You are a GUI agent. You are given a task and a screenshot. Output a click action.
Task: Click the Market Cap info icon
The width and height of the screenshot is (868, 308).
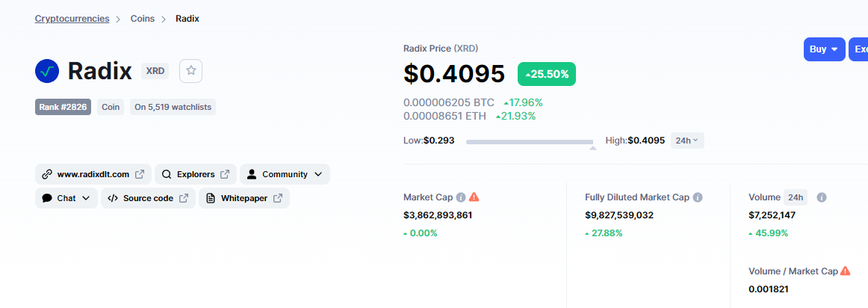pyautogui.click(x=461, y=197)
